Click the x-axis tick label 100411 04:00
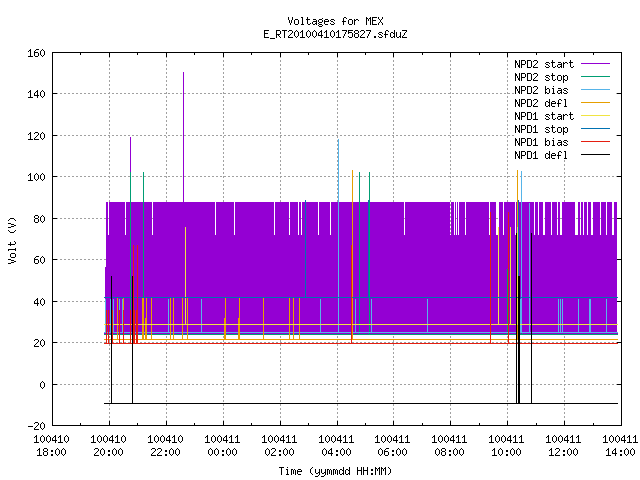This screenshot has height=480, width=640. (x=336, y=446)
